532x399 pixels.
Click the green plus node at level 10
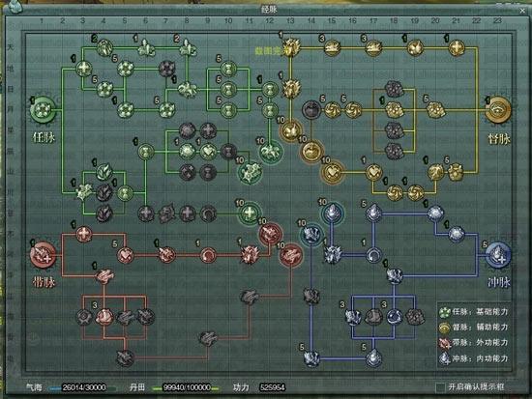tap(250, 214)
